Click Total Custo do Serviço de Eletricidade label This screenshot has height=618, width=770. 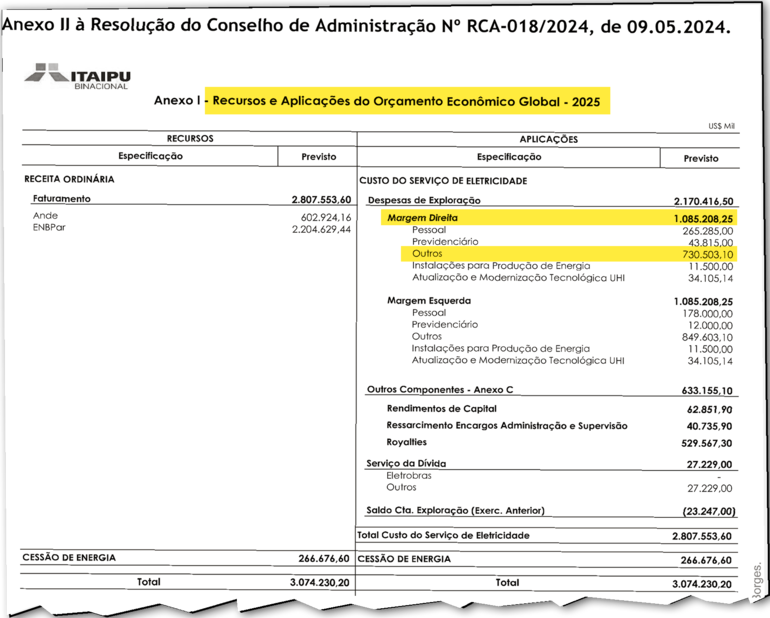tap(443, 536)
